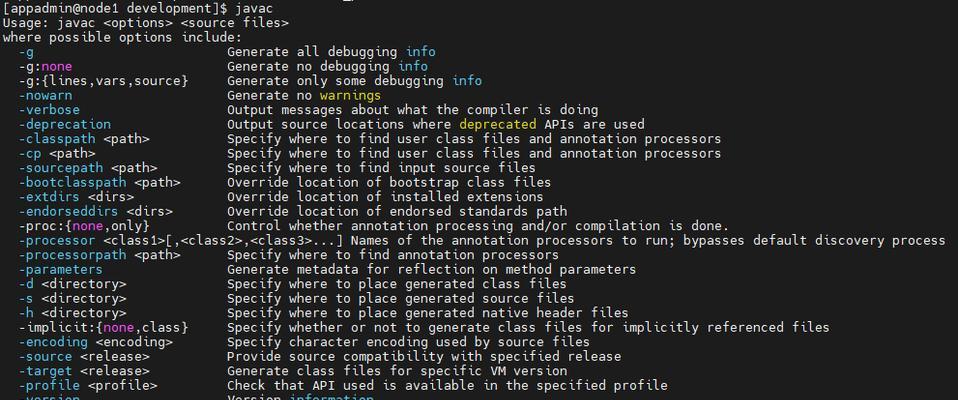Image resolution: width=958 pixels, height=400 pixels.
Task: Click the -cp <path> option
Action: pyautogui.click(x=57, y=153)
